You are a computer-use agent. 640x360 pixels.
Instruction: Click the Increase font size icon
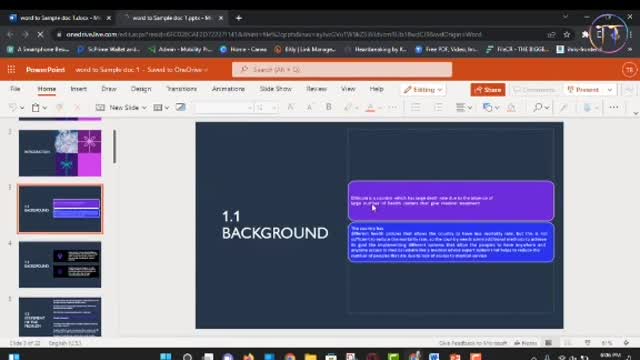tap(291, 107)
